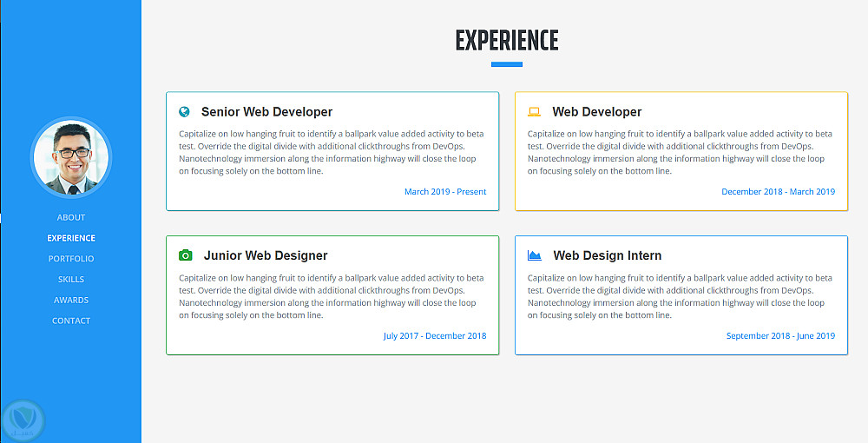Image resolution: width=868 pixels, height=443 pixels.
Task: Open the Contact section link
Action: 71,321
